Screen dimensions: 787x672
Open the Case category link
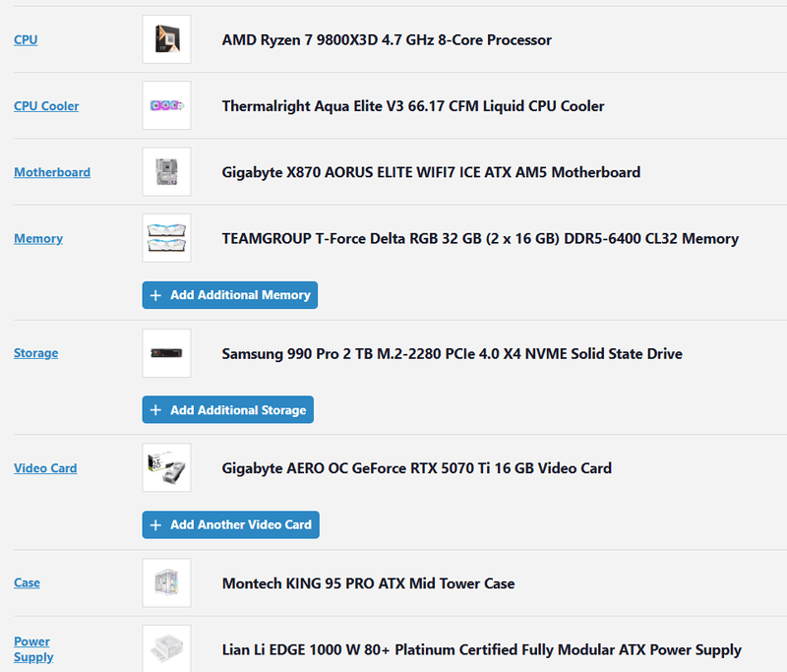(x=27, y=582)
